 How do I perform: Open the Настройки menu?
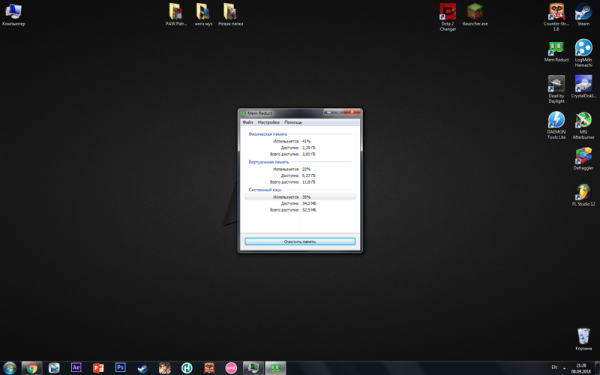tap(268, 122)
